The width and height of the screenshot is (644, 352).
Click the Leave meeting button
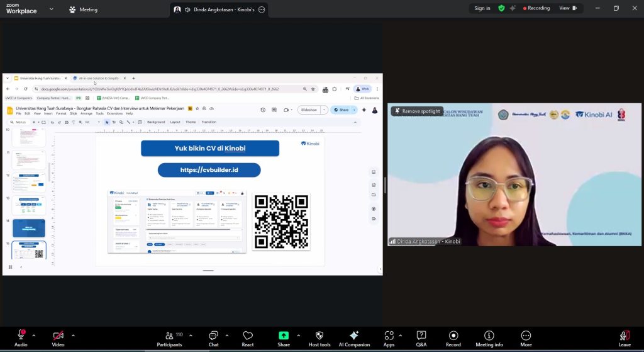pos(625,336)
